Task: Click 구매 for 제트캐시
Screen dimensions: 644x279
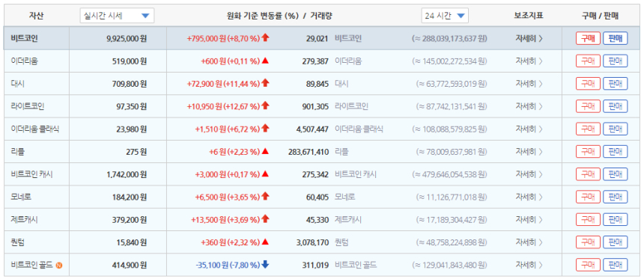Action: click(x=588, y=219)
